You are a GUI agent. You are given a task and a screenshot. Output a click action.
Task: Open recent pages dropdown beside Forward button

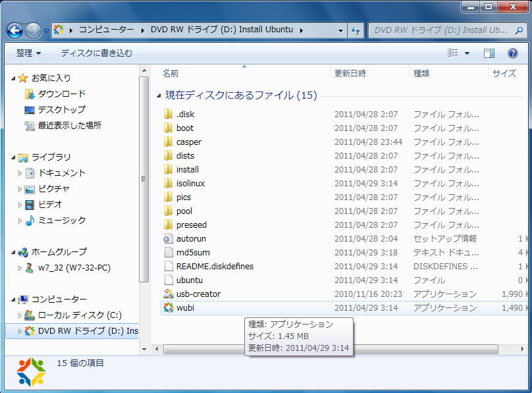click(x=46, y=31)
